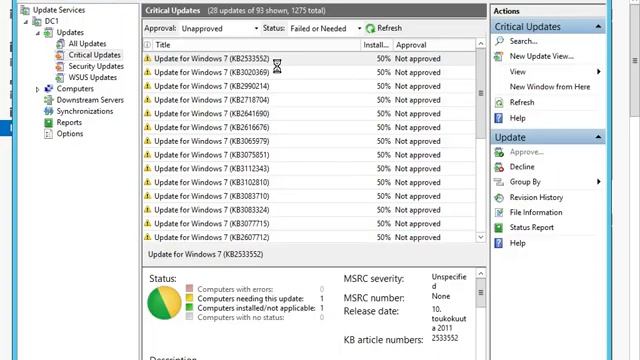Screen dimensions: 640x360
Task: Click the Update Services root icon
Action: 25,10
